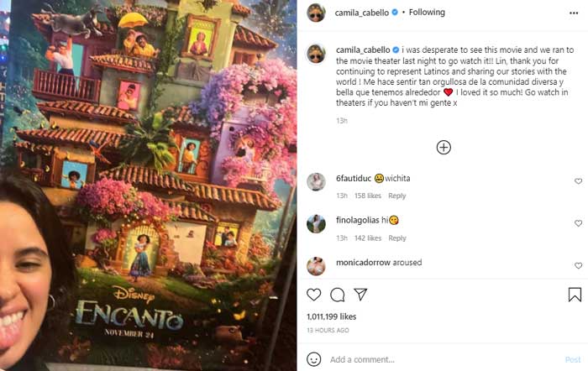Load more comments with plus circle
The width and height of the screenshot is (588, 371).
(x=444, y=147)
